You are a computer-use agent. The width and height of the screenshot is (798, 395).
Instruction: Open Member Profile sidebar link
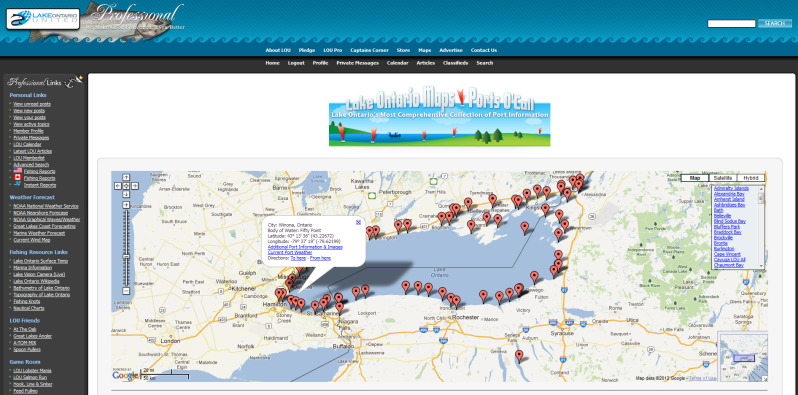click(28, 131)
